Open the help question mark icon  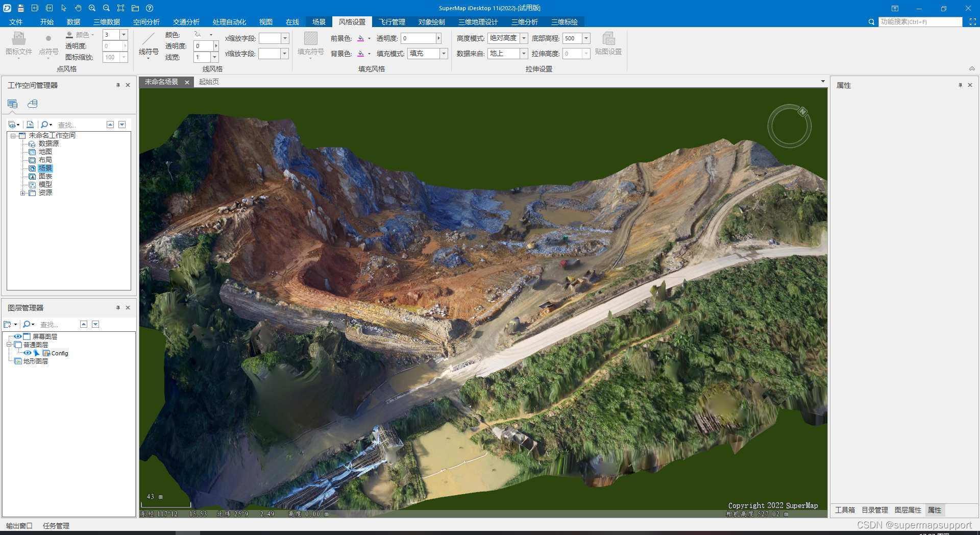(x=150, y=8)
